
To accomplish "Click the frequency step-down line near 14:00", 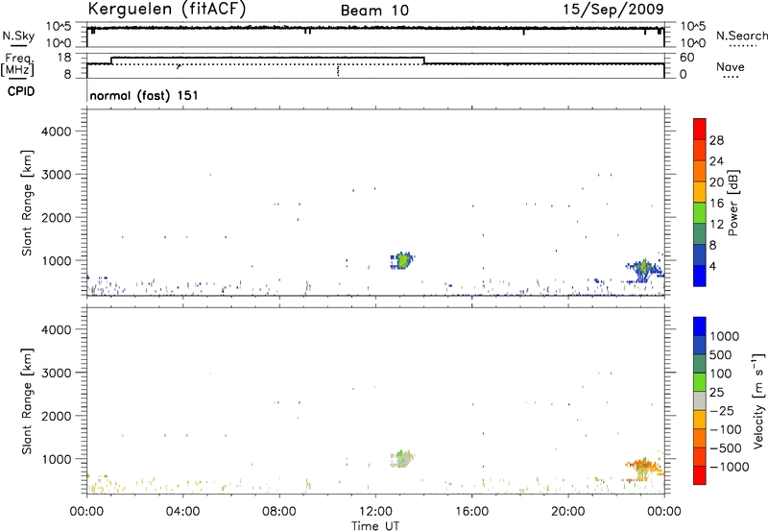I will [424, 60].
